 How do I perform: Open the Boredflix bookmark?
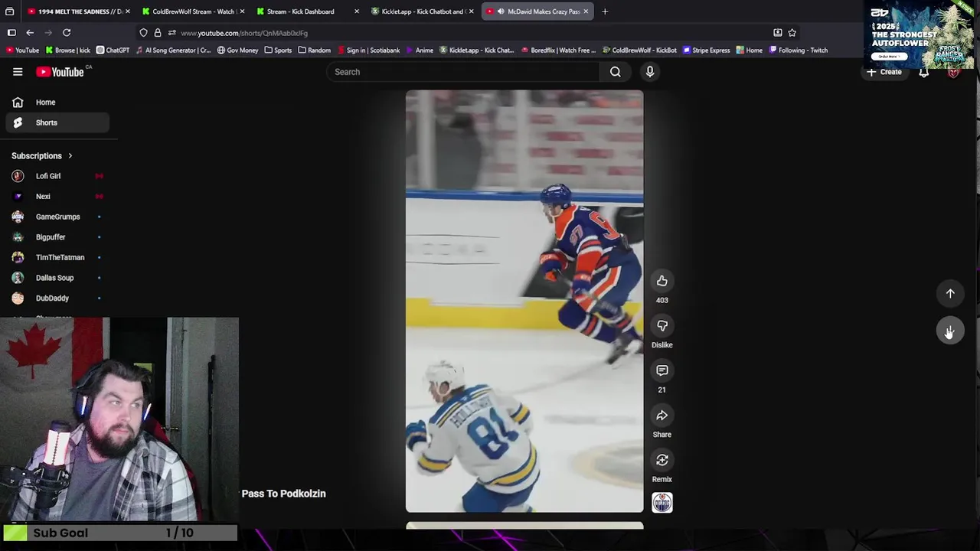click(558, 51)
